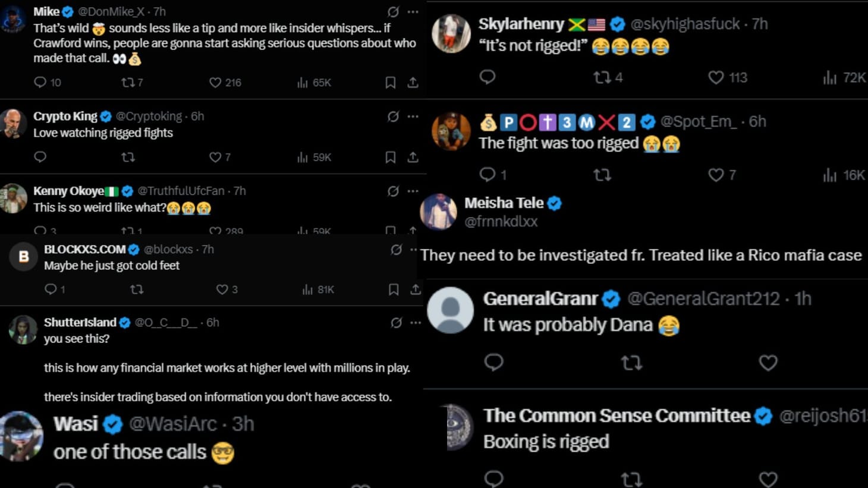Open more options on Crypto King's tweet

coord(413,117)
